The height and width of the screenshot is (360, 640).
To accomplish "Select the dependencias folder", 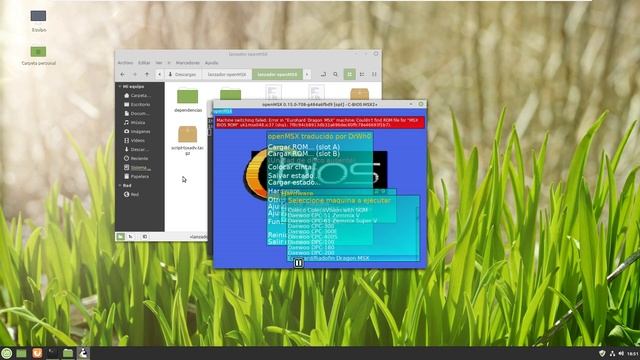I will point(188,100).
